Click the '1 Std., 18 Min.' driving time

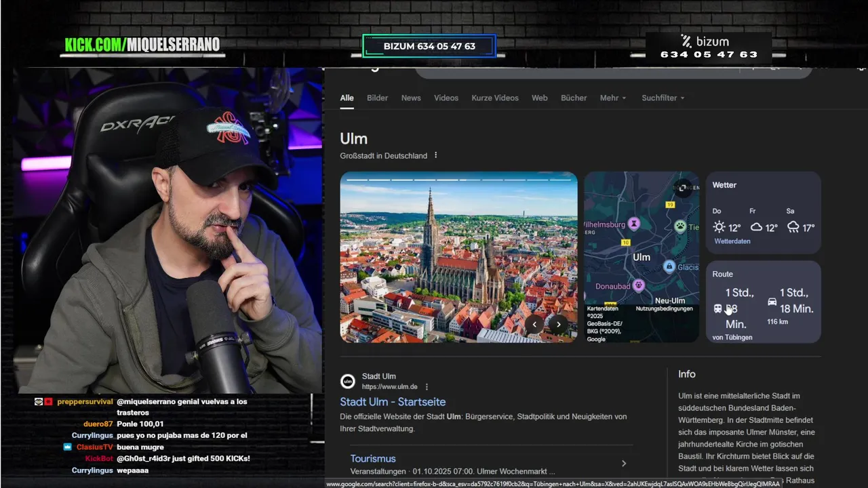(x=796, y=300)
